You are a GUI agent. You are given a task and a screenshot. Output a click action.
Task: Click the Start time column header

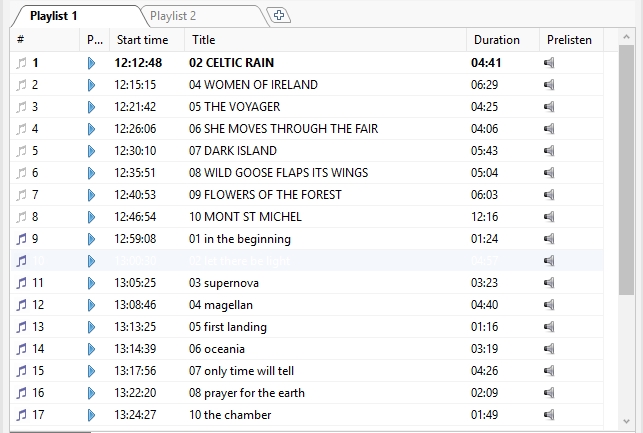pos(144,40)
